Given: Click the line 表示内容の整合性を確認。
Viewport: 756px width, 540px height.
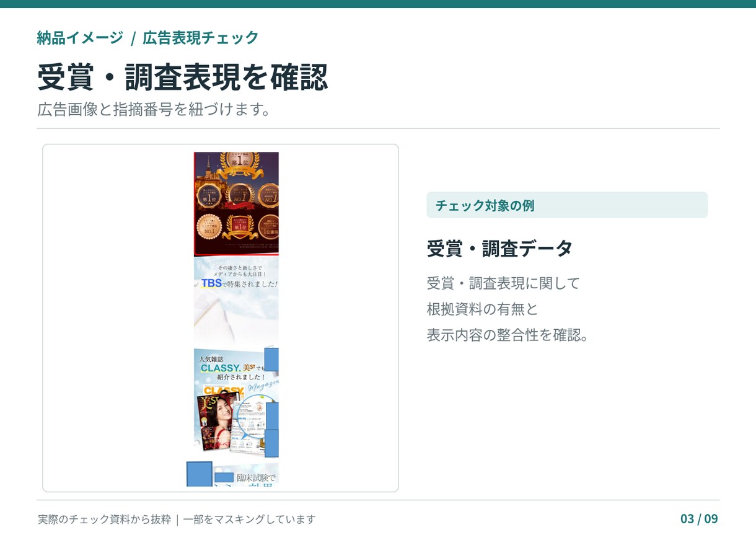Looking at the screenshot, I should 508,335.
